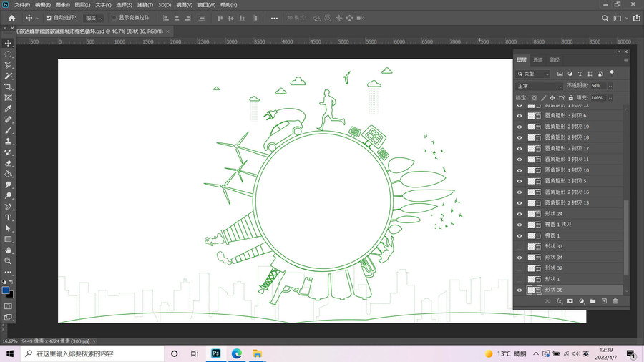Select the Paint Bucket tool
Screen dimensions: 644x362
point(8,174)
